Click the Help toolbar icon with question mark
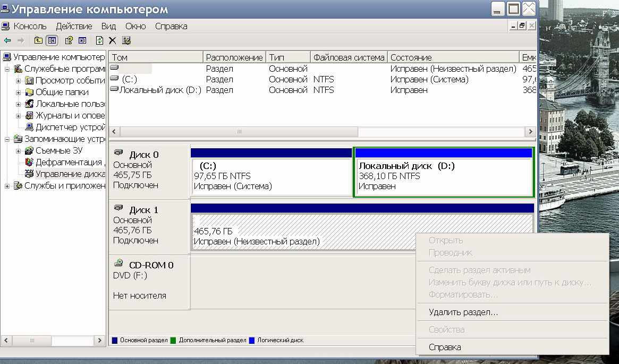The image size is (619, 364). click(x=69, y=40)
